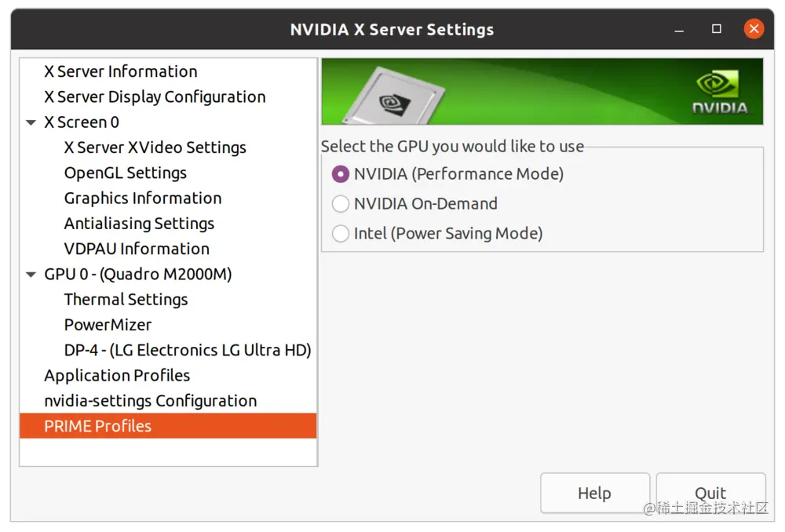The image size is (785, 532).
Task: View OpenGL Settings
Action: (x=125, y=173)
